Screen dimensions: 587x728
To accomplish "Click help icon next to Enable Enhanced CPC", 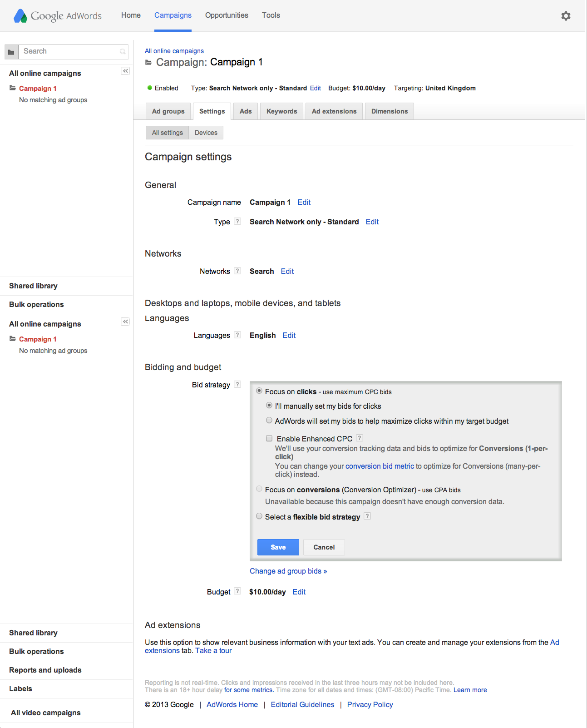I will 360,438.
